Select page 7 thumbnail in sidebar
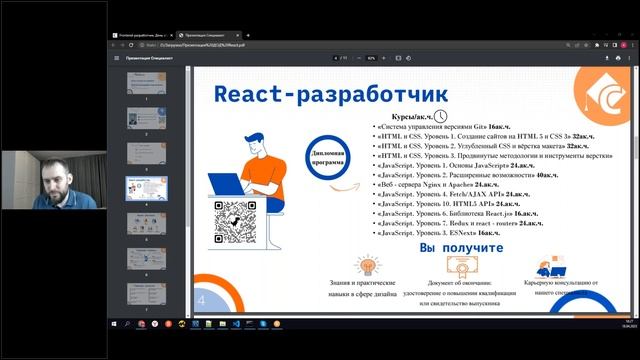The width and height of the screenshot is (640, 360). click(x=147, y=293)
